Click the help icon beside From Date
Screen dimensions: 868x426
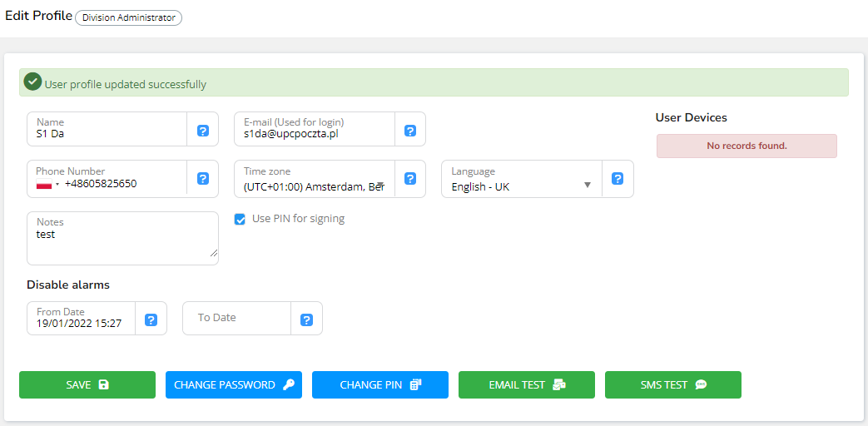151,319
